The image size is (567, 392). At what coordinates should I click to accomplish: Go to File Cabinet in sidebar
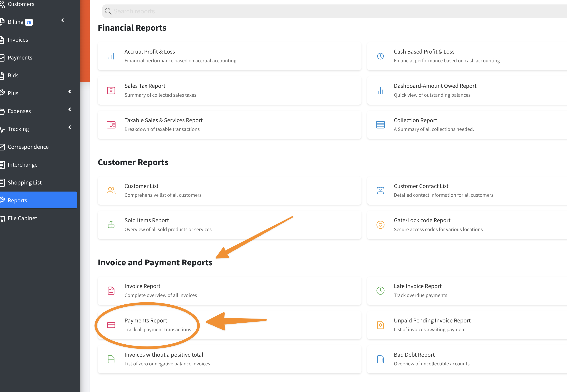coord(22,218)
